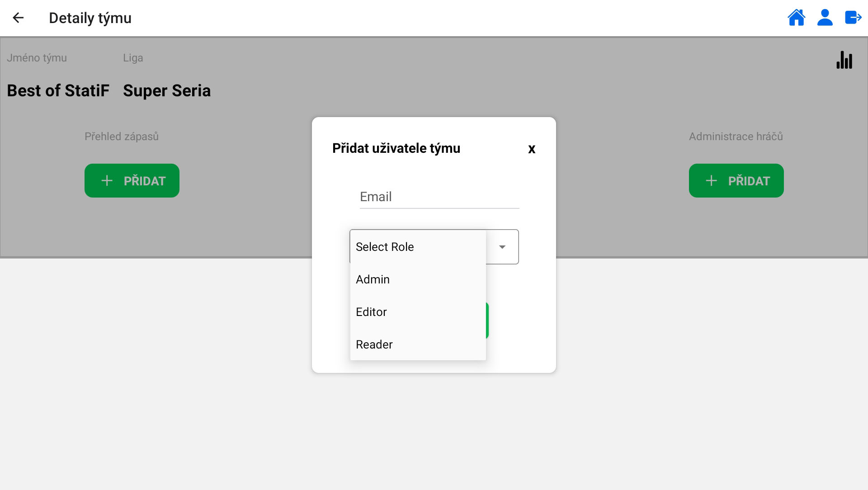Screen dimensions: 868x490
Task: Choose the Reader role option
Action: click(x=374, y=344)
